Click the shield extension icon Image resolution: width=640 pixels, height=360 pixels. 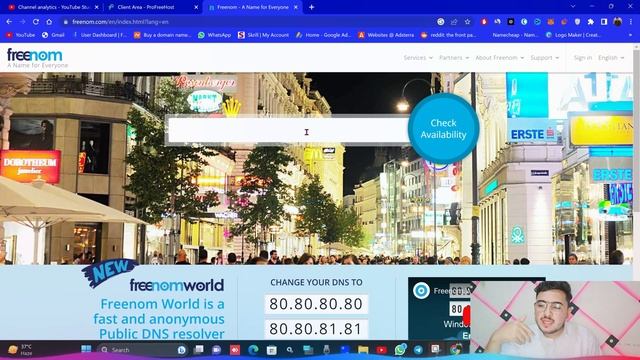577,22
